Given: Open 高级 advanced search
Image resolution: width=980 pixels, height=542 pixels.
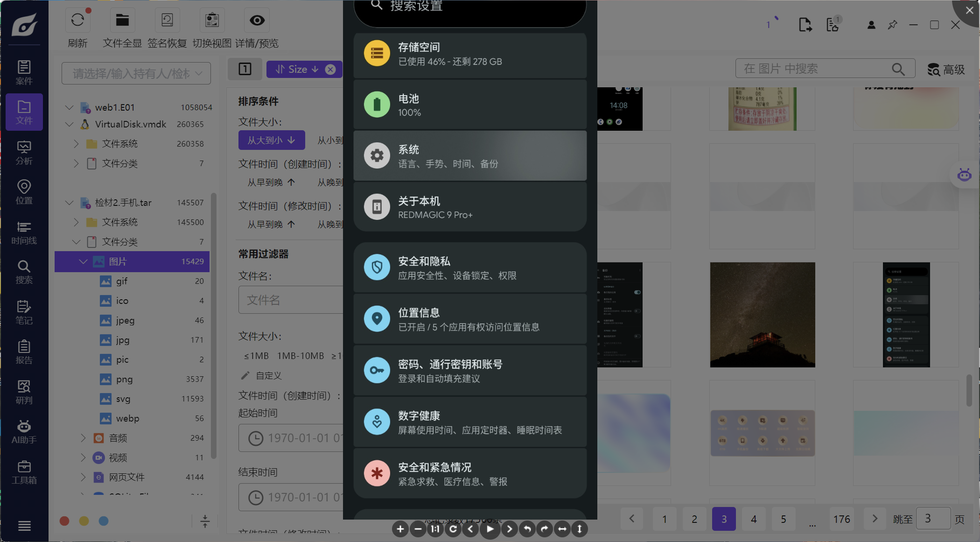Looking at the screenshot, I should 946,70.
